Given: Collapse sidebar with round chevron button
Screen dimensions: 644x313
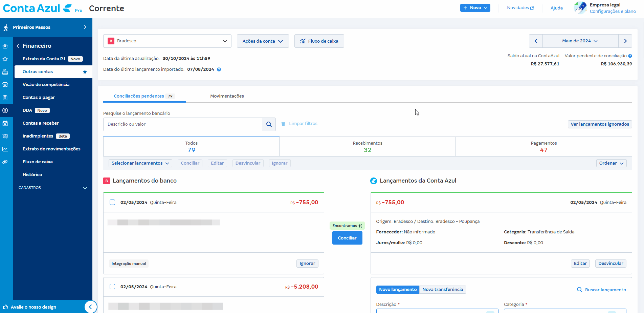Looking at the screenshot, I should point(90,307).
